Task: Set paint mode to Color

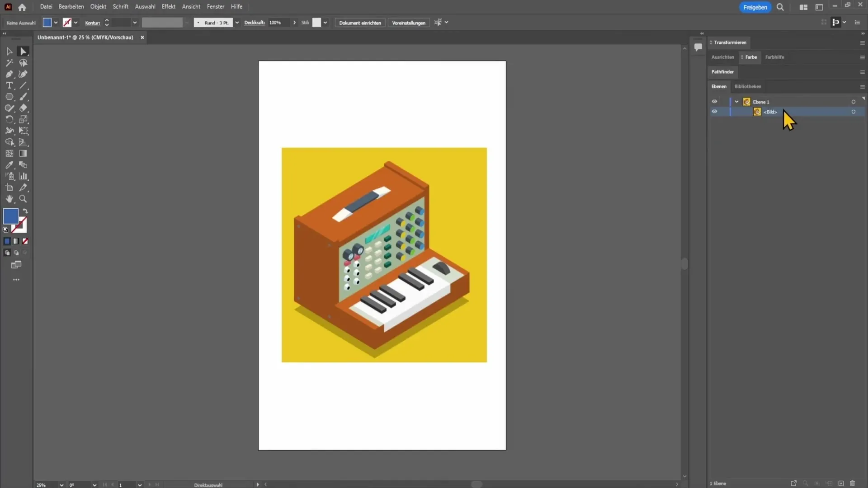Action: [7, 241]
